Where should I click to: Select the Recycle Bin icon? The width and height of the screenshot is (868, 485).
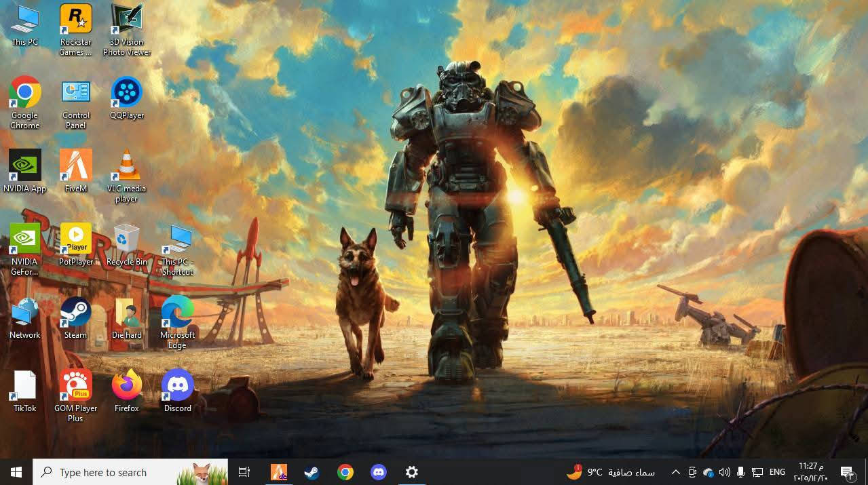126,240
